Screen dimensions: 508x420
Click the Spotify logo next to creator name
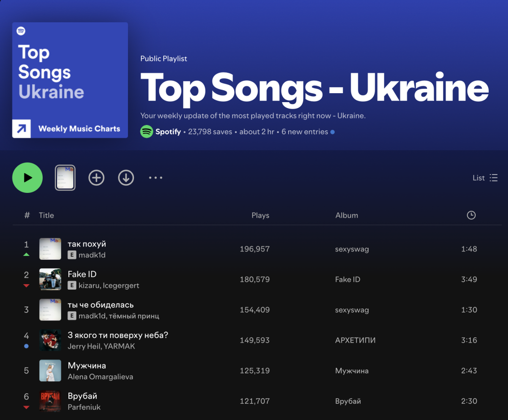[146, 131]
